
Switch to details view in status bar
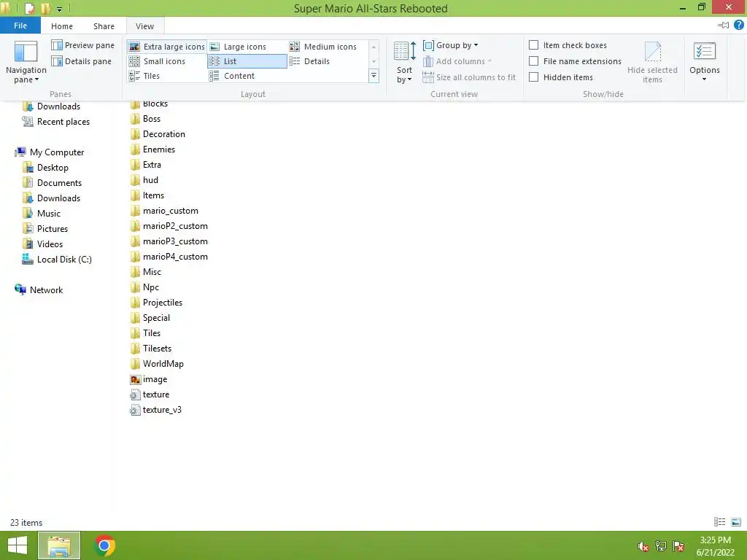coord(720,522)
